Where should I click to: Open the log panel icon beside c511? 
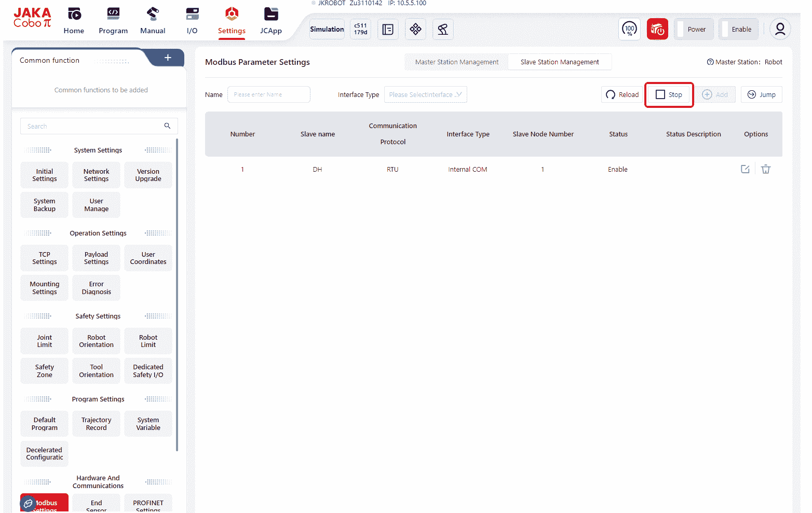pos(388,30)
